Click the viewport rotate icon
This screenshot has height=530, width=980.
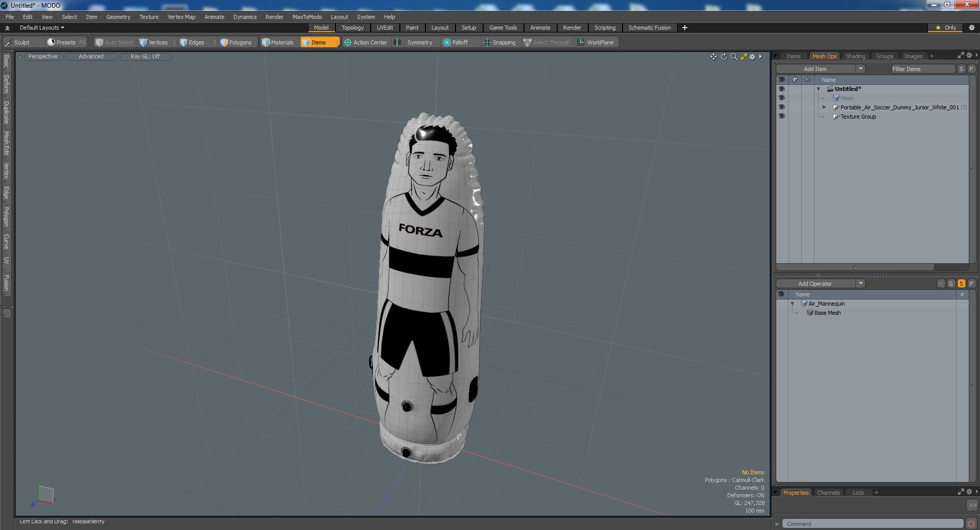tap(724, 57)
